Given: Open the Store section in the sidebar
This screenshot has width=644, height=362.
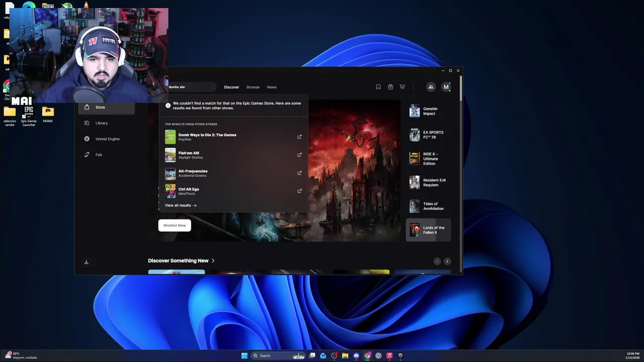Looking at the screenshot, I should click(x=106, y=107).
